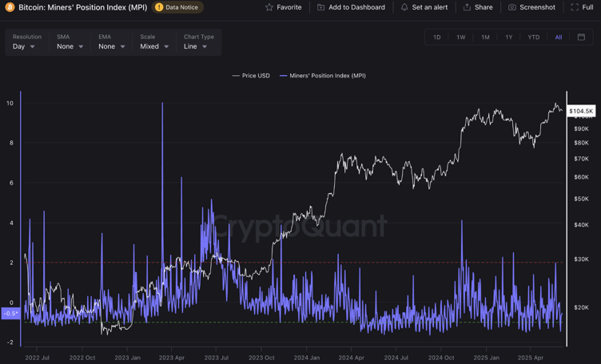Click the Screenshot label
Viewport: 601px width, 364px height.
537,7
